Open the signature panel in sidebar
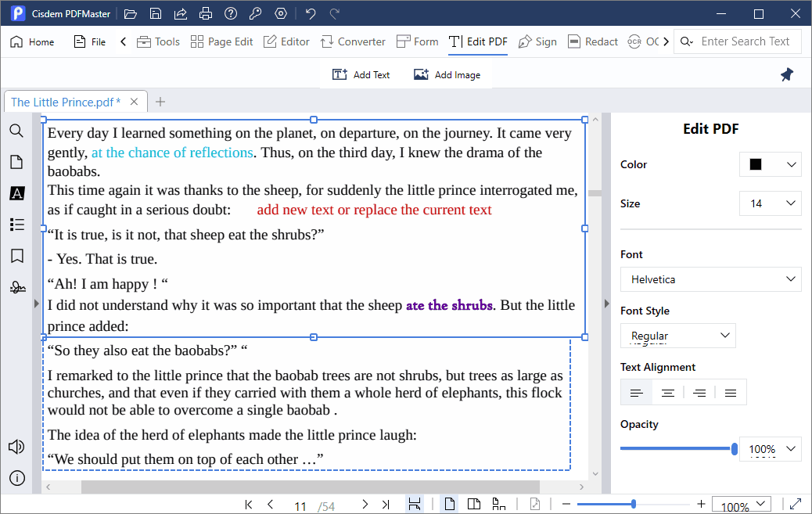This screenshot has height=514, width=812. (17, 287)
